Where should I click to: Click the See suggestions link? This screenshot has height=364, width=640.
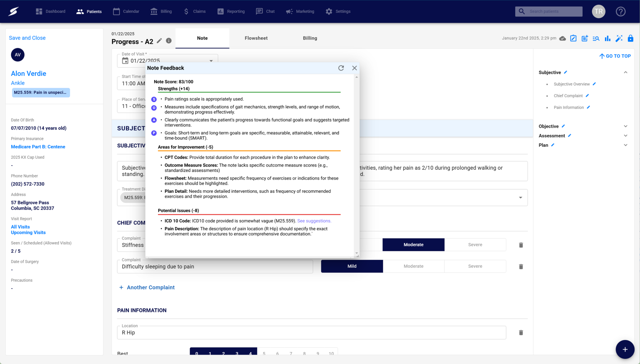(314, 221)
